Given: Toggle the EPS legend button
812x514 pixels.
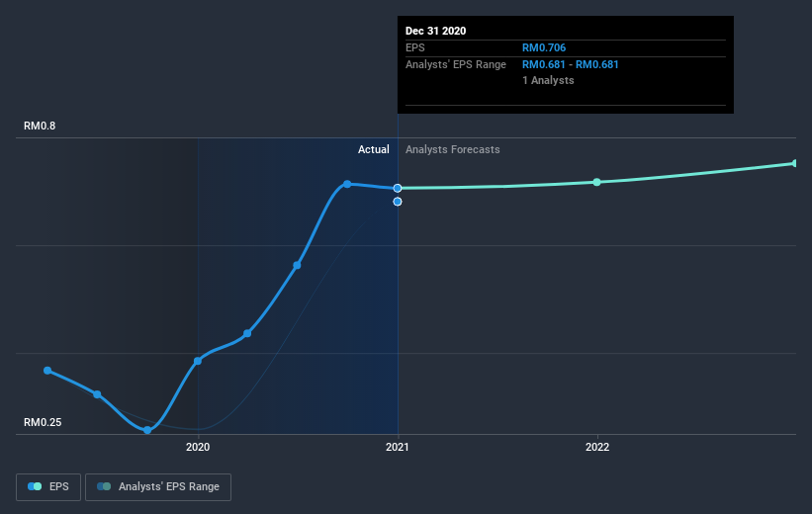Looking at the screenshot, I should [48, 486].
